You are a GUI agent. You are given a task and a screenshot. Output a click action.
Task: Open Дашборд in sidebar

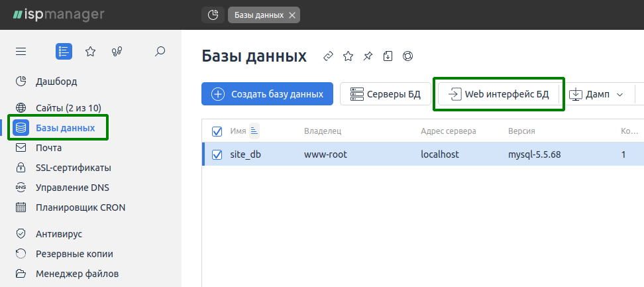tap(56, 82)
